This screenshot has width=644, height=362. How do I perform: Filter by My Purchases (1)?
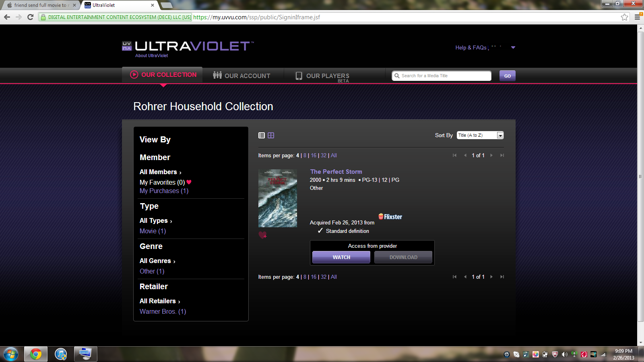pyautogui.click(x=164, y=191)
